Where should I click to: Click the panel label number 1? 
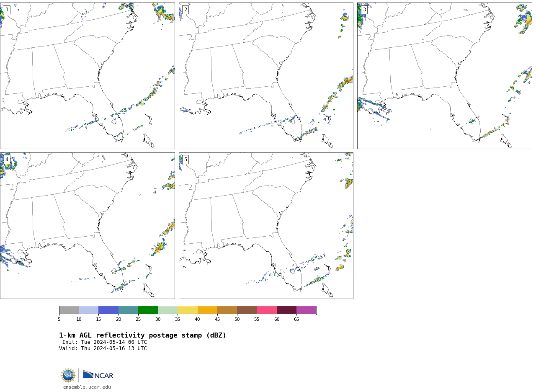tap(7, 10)
